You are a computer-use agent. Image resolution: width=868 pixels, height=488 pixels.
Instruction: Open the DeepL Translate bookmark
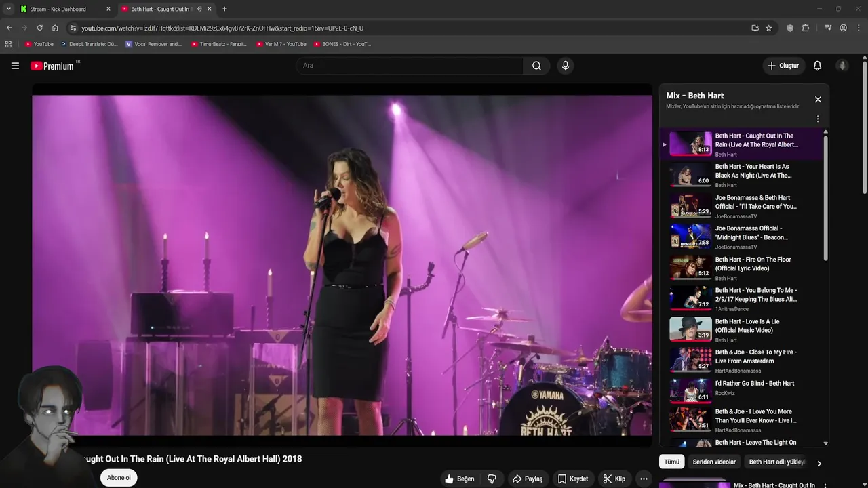[89, 44]
